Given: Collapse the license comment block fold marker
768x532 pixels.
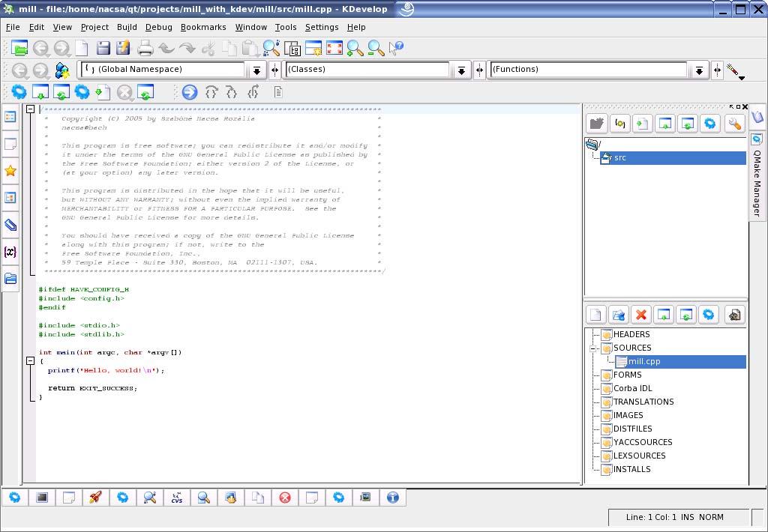Looking at the screenshot, I should (x=30, y=109).
